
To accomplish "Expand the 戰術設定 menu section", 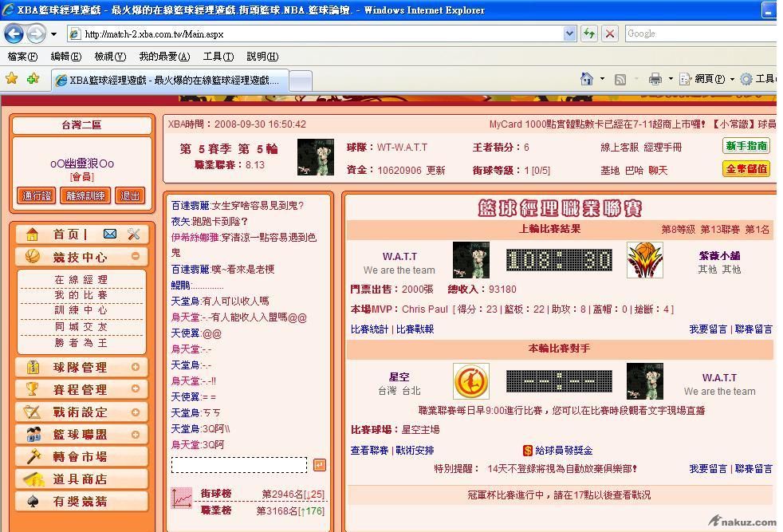I will pyautogui.click(x=136, y=412).
